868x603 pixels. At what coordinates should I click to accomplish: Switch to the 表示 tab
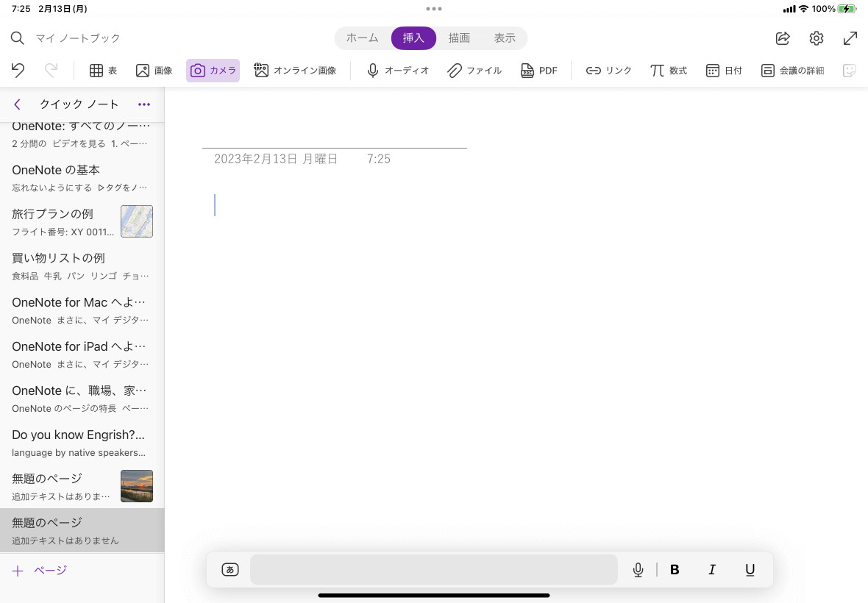click(505, 38)
